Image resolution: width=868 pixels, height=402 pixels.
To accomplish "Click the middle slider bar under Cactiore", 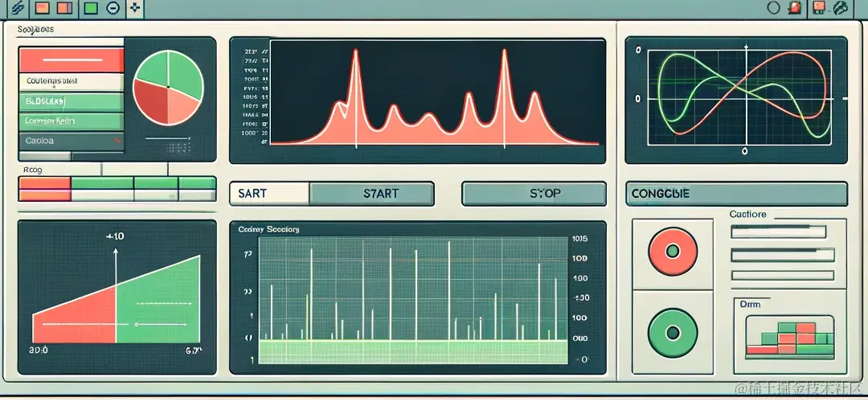I will tap(783, 255).
